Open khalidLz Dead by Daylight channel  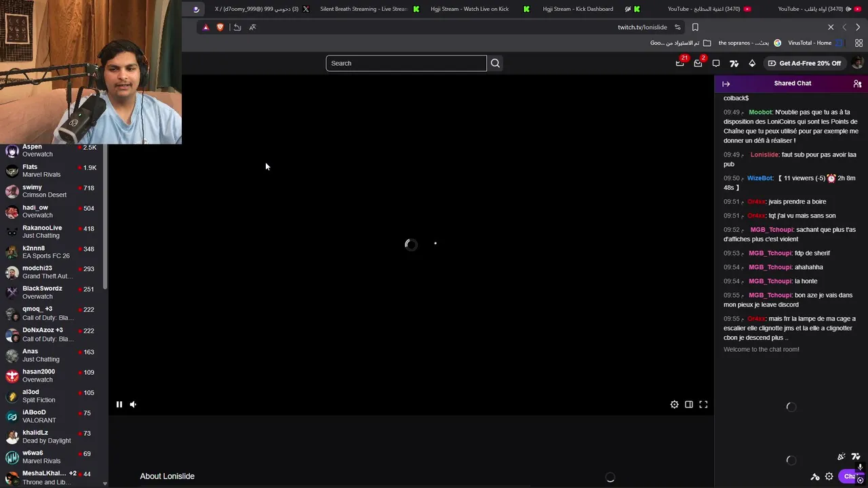click(x=53, y=436)
